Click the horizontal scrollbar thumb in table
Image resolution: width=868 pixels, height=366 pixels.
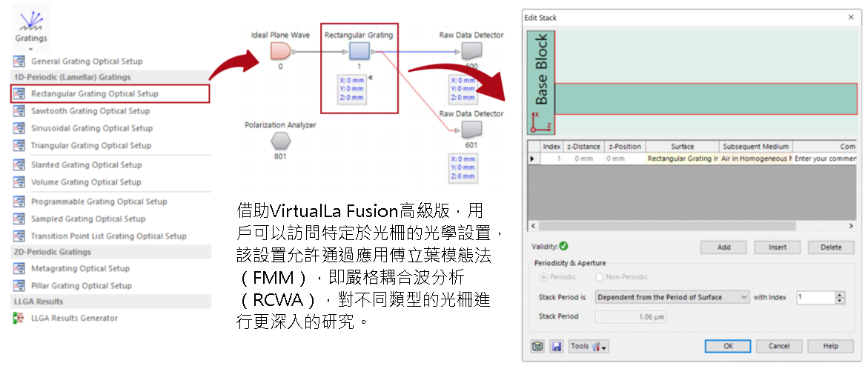coord(667,226)
